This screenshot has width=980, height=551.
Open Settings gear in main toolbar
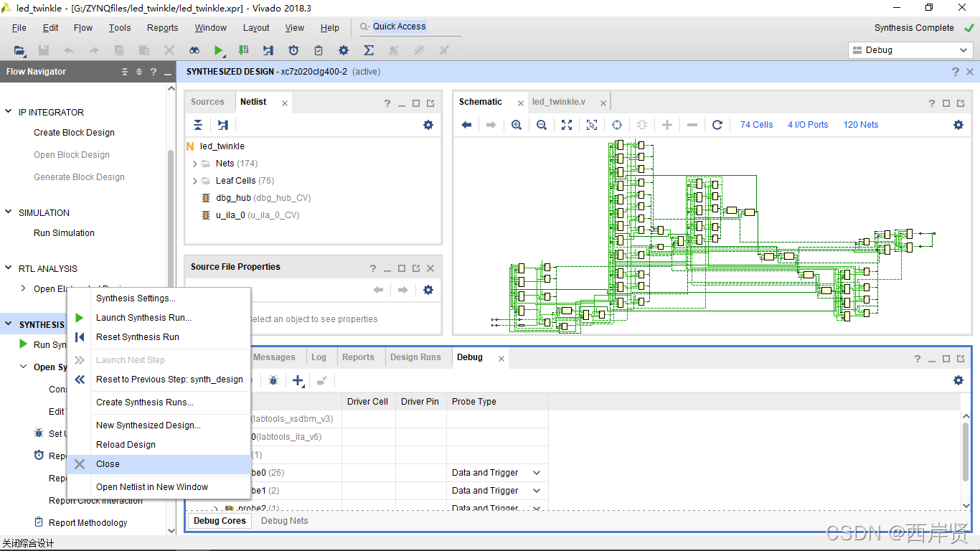[x=344, y=50]
